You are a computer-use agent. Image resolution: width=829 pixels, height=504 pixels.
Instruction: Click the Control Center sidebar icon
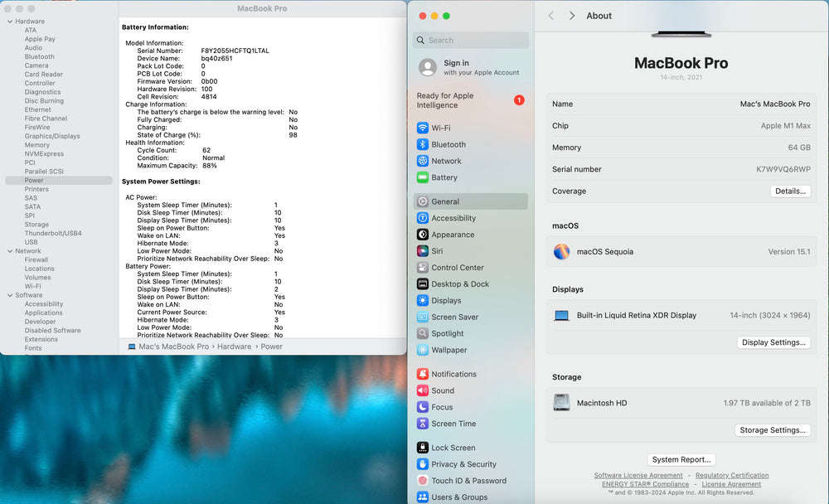coord(423,268)
